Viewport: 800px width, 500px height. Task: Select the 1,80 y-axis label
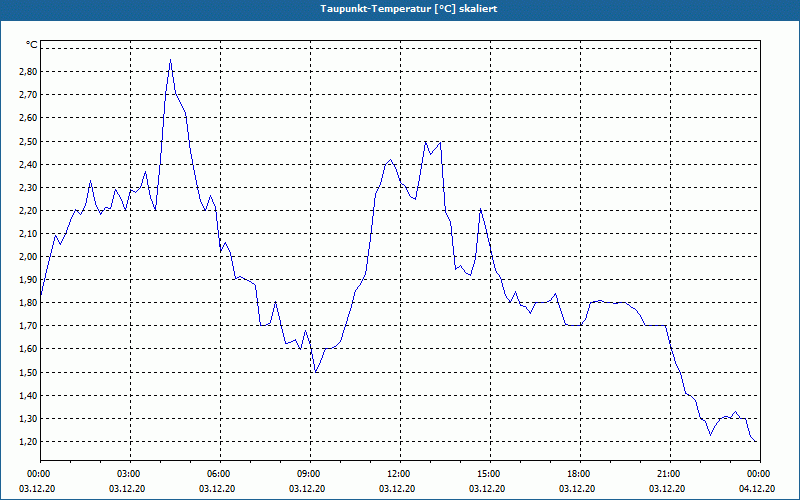coord(28,302)
